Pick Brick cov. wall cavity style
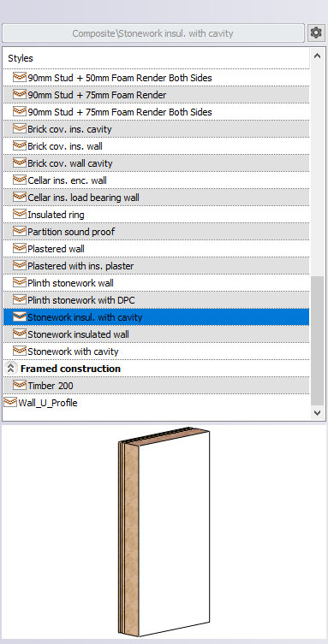 [156, 163]
